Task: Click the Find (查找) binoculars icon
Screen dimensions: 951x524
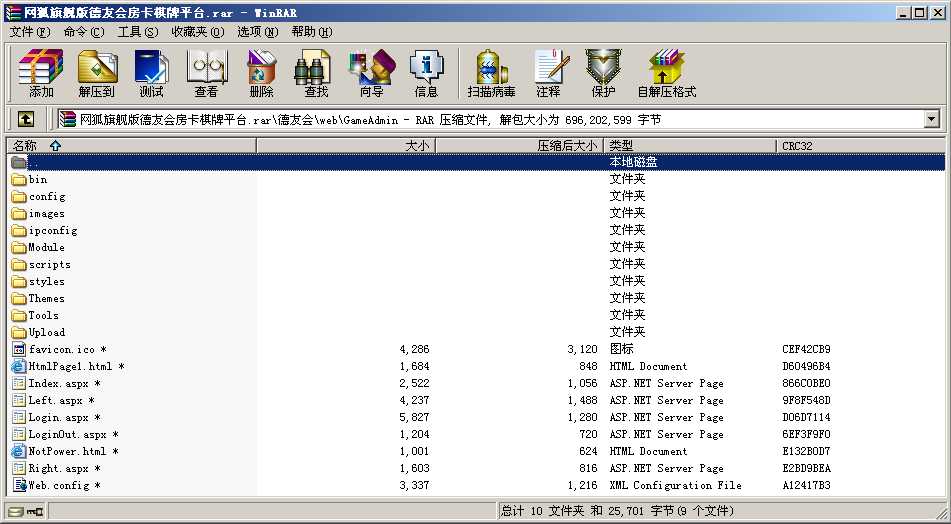Action: [x=314, y=67]
